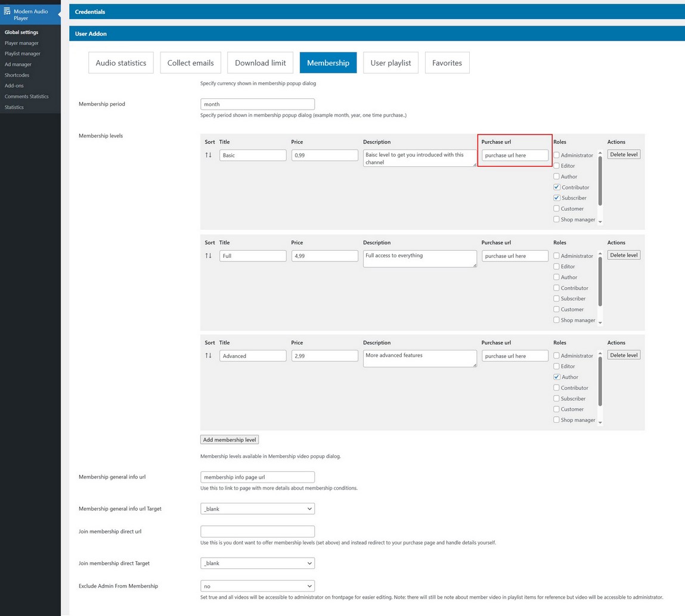Open Join membership direct Target dropdown
Image resolution: width=685 pixels, height=616 pixels.
point(258,563)
